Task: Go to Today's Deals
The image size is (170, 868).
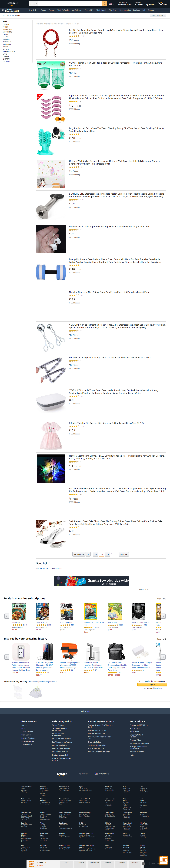Action: click(63, 10)
